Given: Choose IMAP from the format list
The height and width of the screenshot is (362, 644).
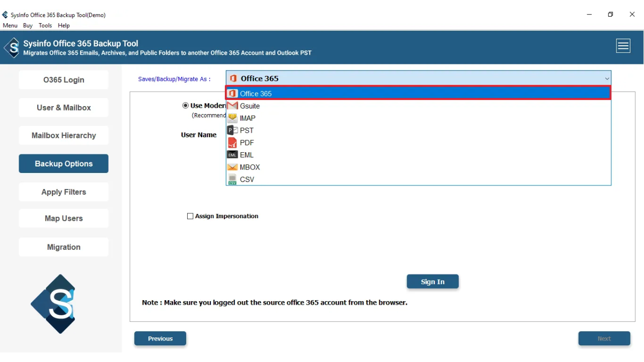Looking at the screenshot, I should pyautogui.click(x=419, y=118).
